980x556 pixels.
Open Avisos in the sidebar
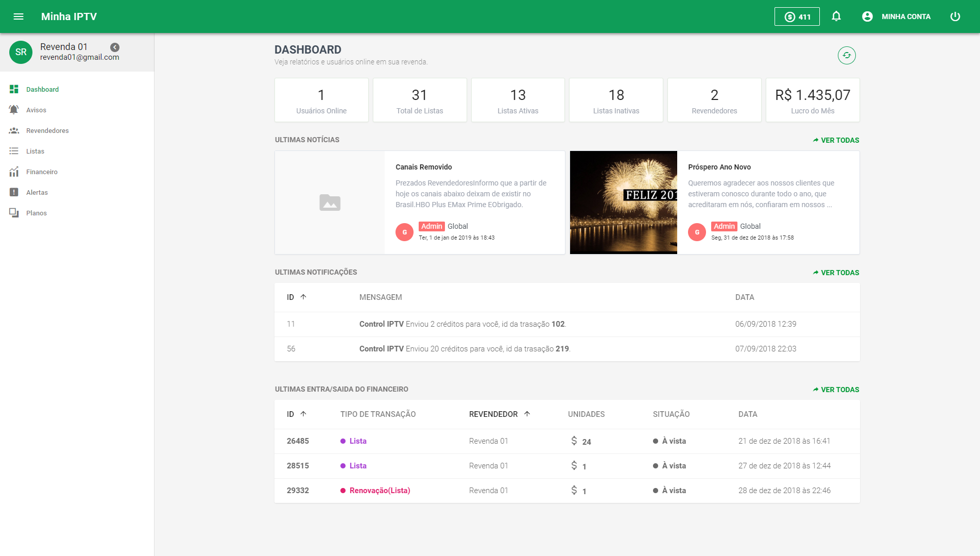pyautogui.click(x=36, y=110)
